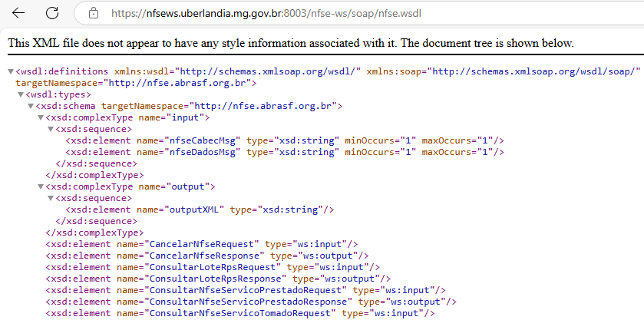Collapse the xsd:schema node

[31, 107]
